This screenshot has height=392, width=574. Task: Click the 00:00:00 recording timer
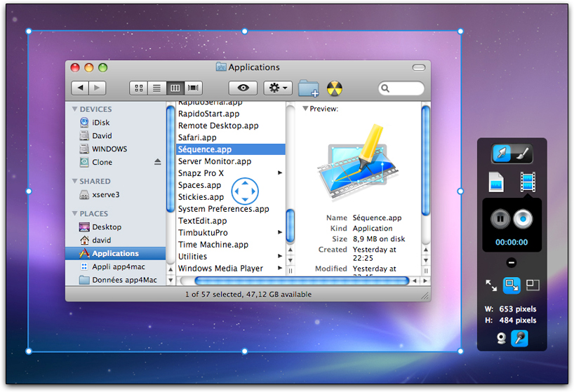point(512,242)
